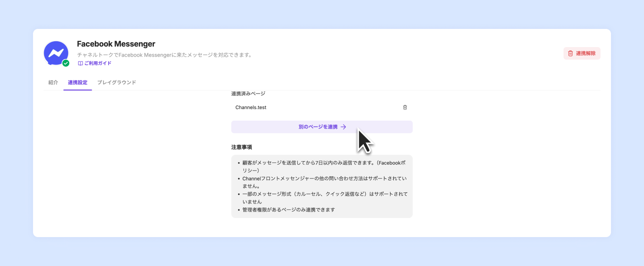Click the Facebook Messenger title
644x266 pixels.
(116, 44)
